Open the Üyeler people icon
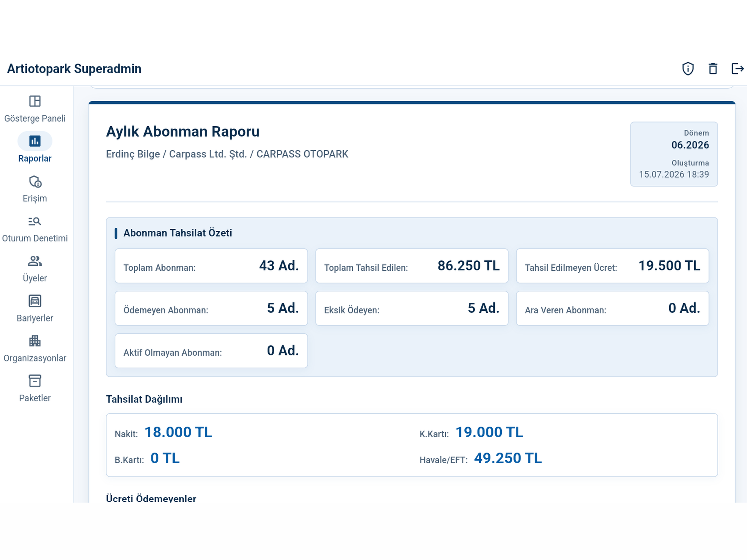Viewport: 747px width, 560px height. click(x=35, y=261)
